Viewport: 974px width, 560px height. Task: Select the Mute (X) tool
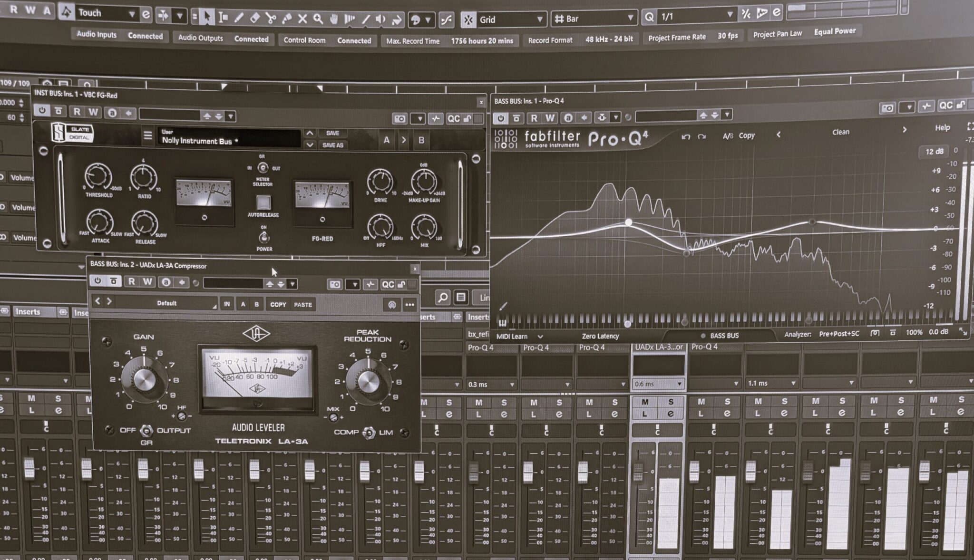point(303,18)
